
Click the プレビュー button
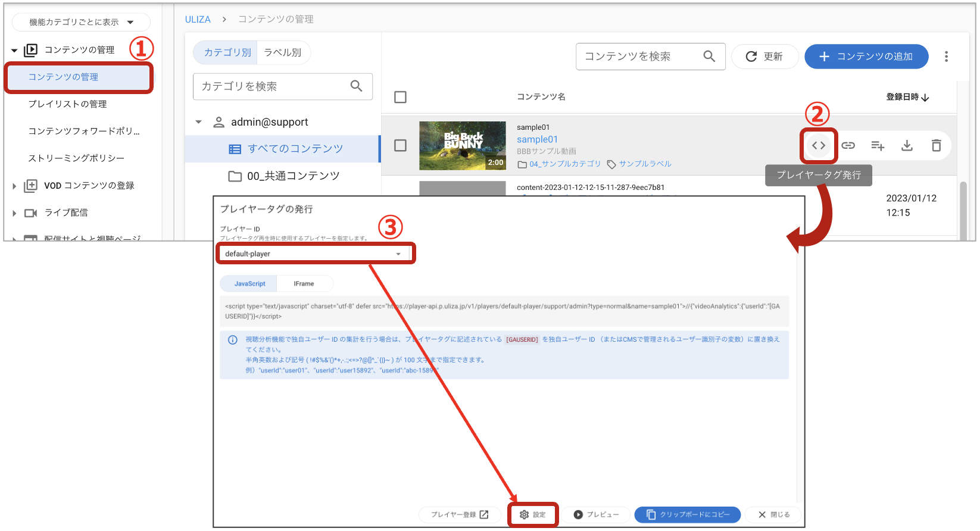(597, 514)
